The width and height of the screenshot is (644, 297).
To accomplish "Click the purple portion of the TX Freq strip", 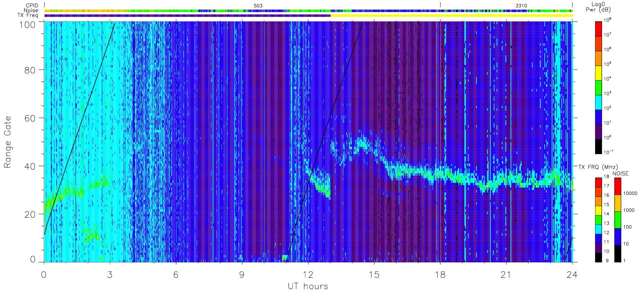I will pos(187,15).
